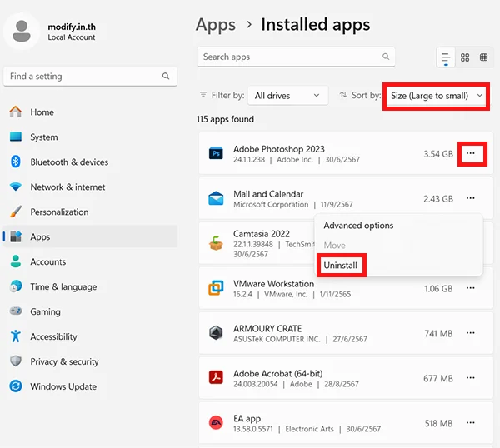Click the Personalization paintbrush icon

(16, 212)
